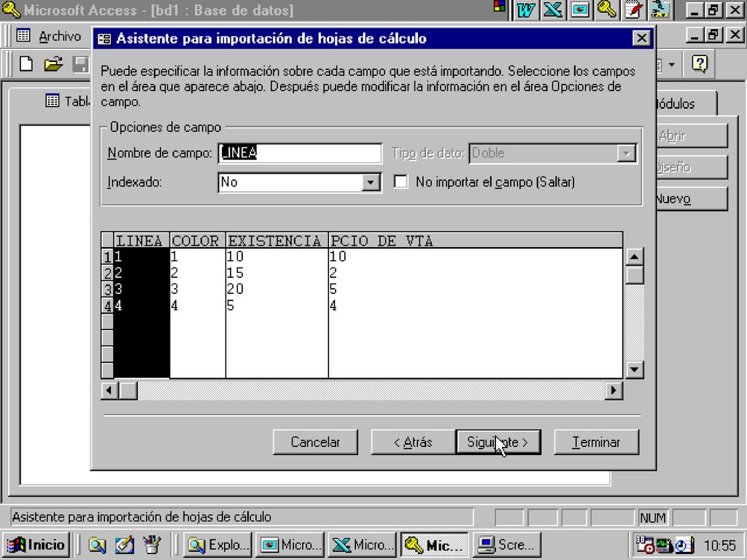The height and width of the screenshot is (560, 747).
Task: Click the Cancelar button
Action: tap(315, 442)
